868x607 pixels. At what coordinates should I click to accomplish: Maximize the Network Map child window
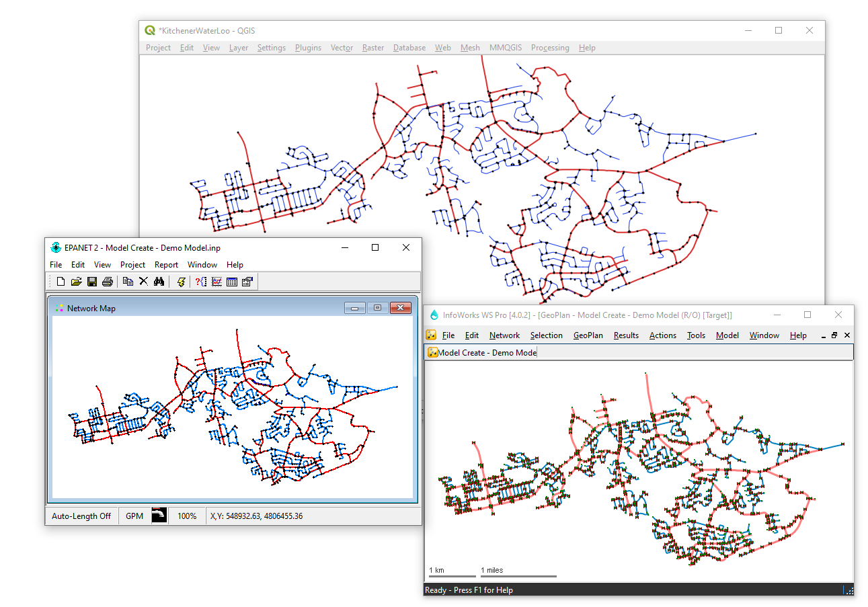(377, 308)
